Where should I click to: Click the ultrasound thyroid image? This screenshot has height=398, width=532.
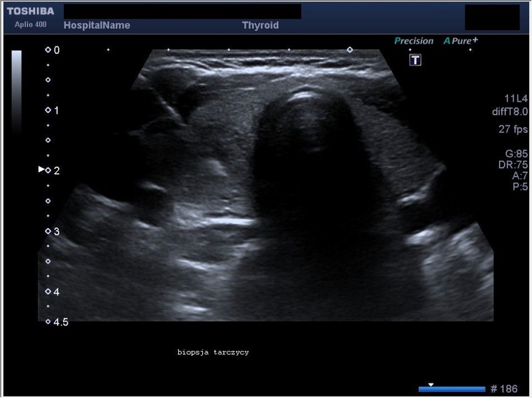[265, 185]
